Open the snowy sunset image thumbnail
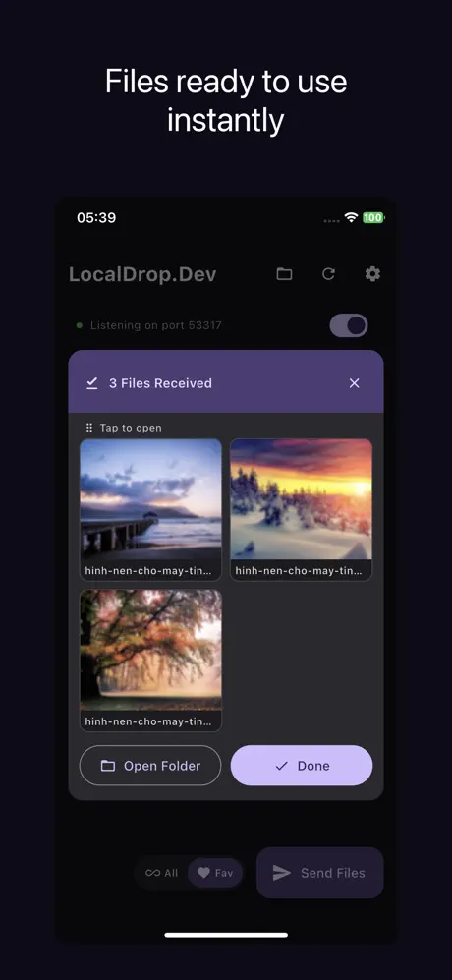 click(302, 499)
